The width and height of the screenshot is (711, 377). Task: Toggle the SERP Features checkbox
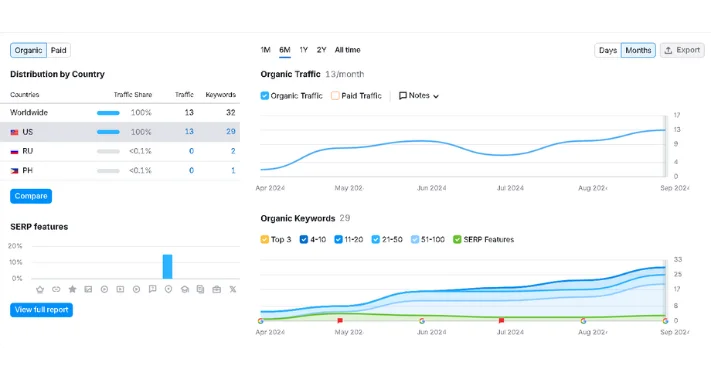click(x=457, y=240)
